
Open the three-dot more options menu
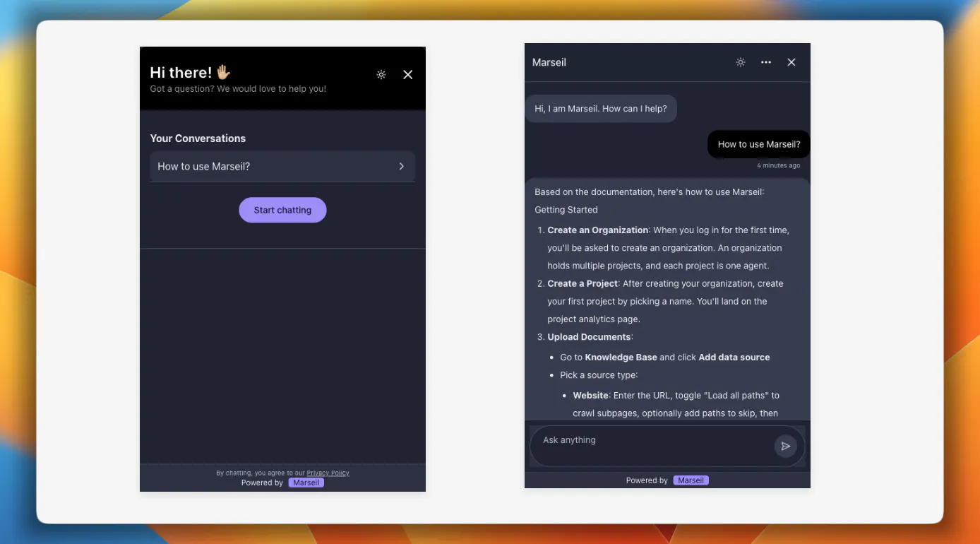point(766,62)
